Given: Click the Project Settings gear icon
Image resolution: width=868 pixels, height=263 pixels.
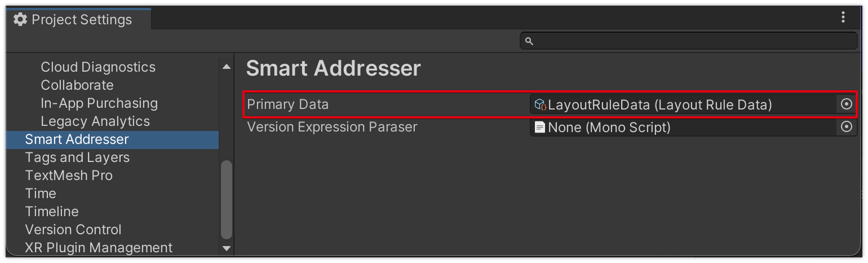Looking at the screenshot, I should point(20,20).
